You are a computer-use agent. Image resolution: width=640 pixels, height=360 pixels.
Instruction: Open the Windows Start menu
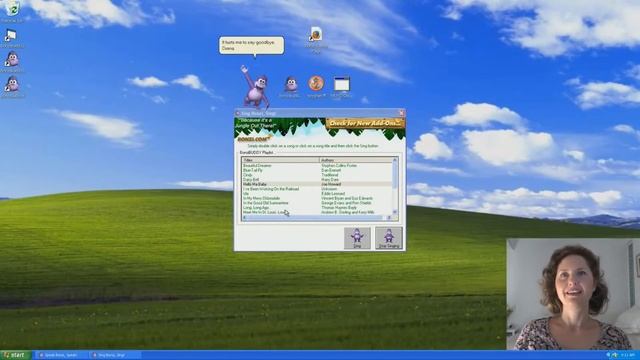point(16,355)
